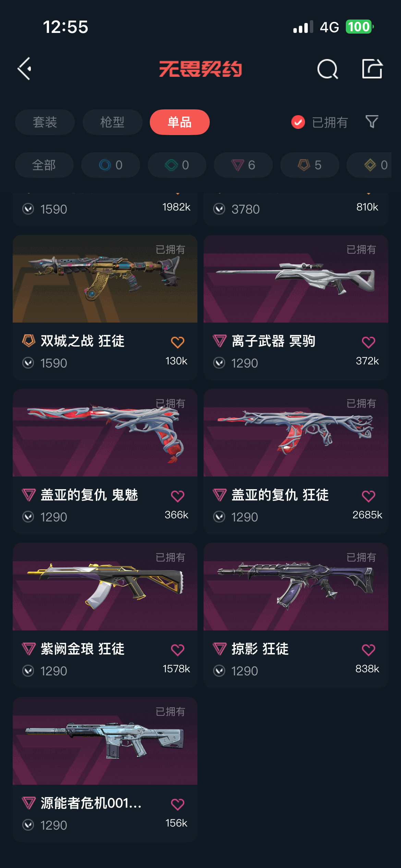Open 双城之战 狂徒 weapon thumbnail

(x=105, y=279)
